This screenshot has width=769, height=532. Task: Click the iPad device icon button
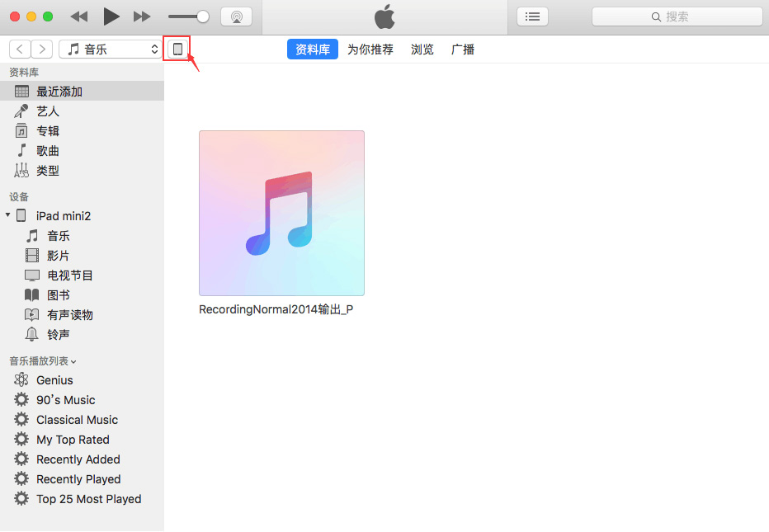(177, 49)
